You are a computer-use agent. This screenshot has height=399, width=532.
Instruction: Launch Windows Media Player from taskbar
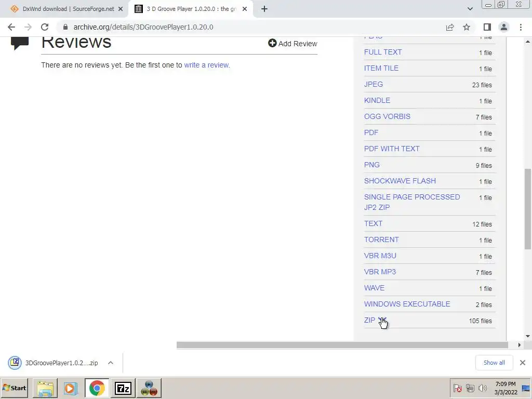(x=71, y=388)
